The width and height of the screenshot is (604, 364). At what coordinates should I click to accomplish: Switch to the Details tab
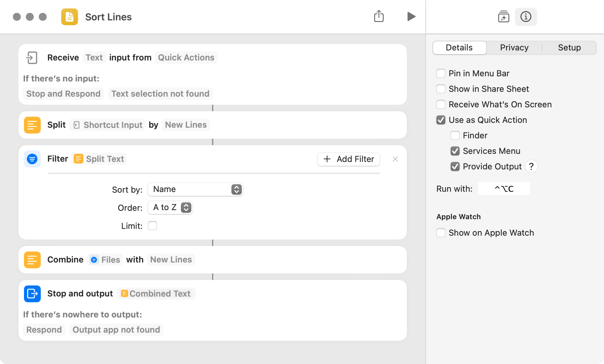pos(459,48)
